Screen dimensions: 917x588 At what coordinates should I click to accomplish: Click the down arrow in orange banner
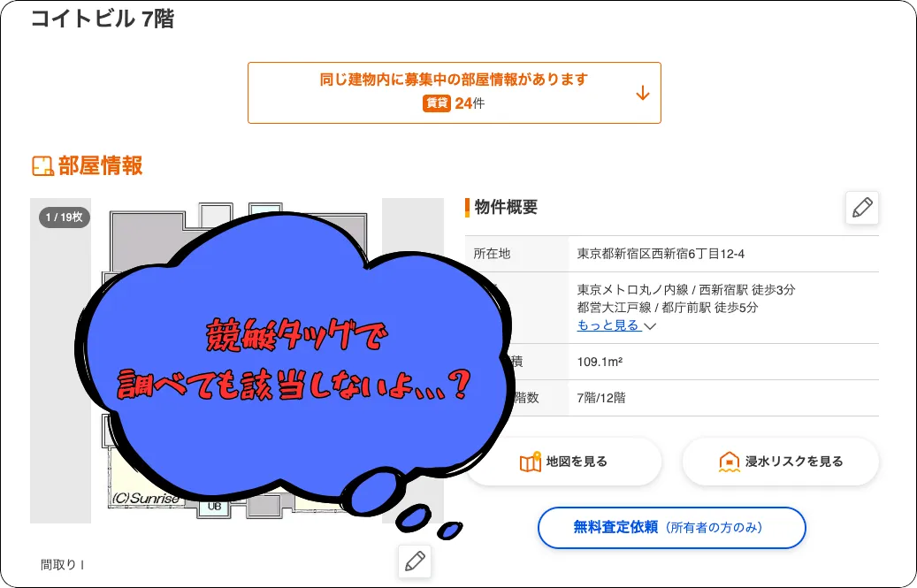click(643, 93)
